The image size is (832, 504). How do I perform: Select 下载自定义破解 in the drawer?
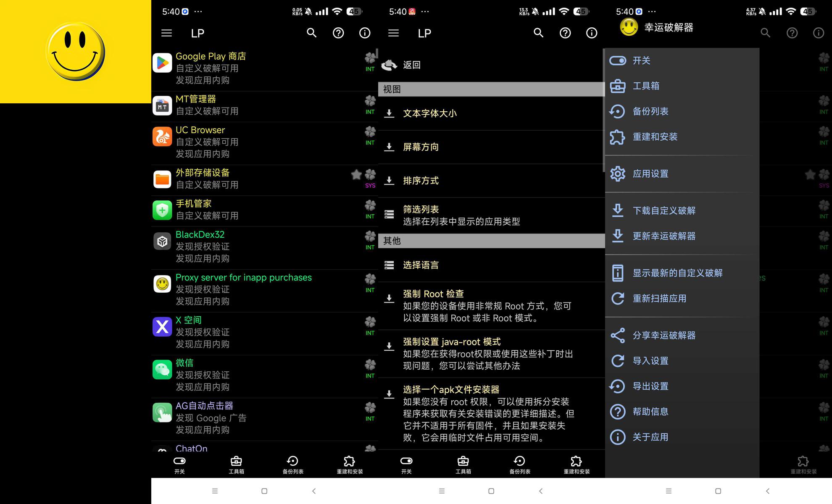[x=682, y=211]
